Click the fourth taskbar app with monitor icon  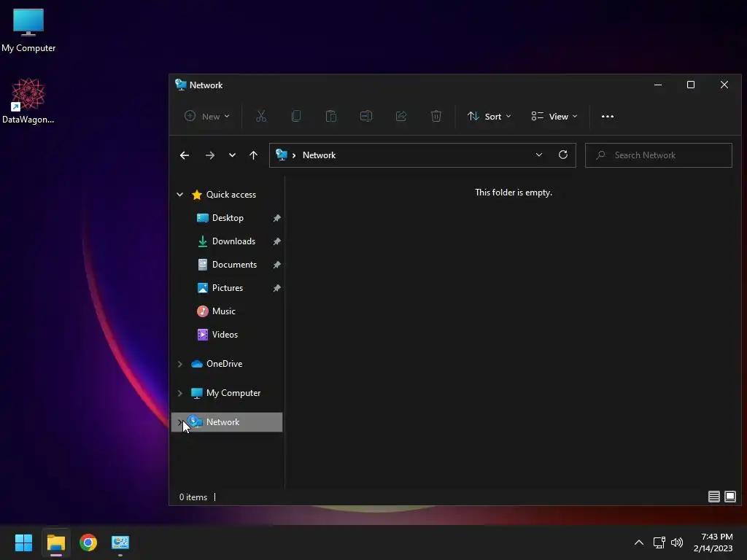point(120,542)
